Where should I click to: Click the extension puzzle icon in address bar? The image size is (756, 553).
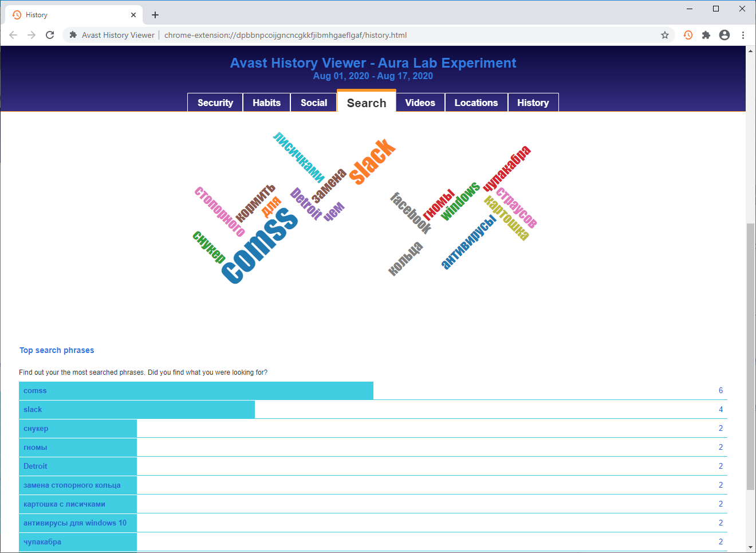click(x=73, y=35)
